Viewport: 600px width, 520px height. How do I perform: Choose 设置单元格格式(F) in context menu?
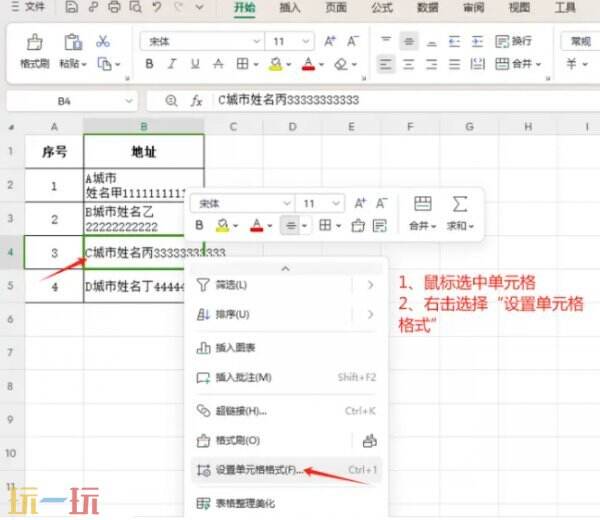(285, 470)
